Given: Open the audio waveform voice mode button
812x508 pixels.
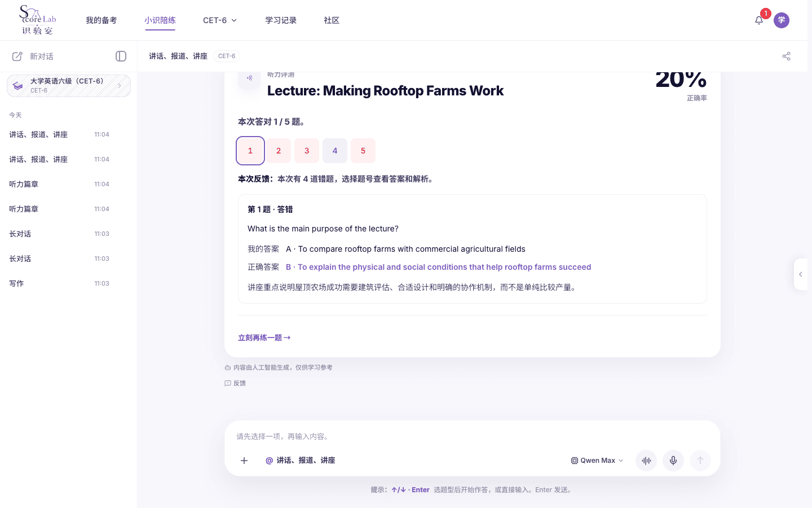Looking at the screenshot, I should pyautogui.click(x=646, y=461).
